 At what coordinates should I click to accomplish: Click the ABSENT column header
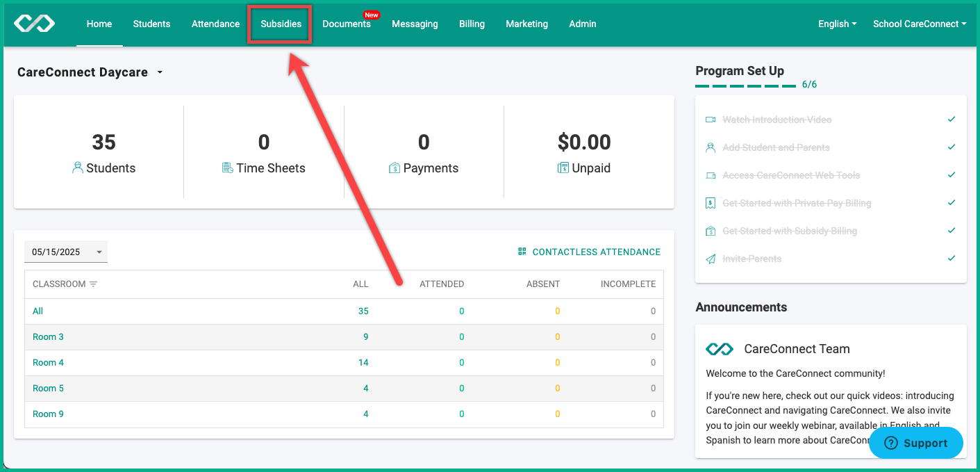coord(543,284)
